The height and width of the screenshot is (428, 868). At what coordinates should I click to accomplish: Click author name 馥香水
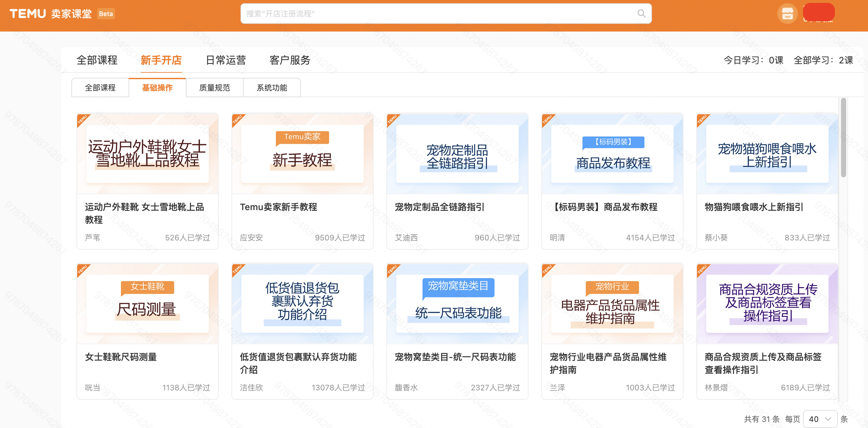pos(406,387)
